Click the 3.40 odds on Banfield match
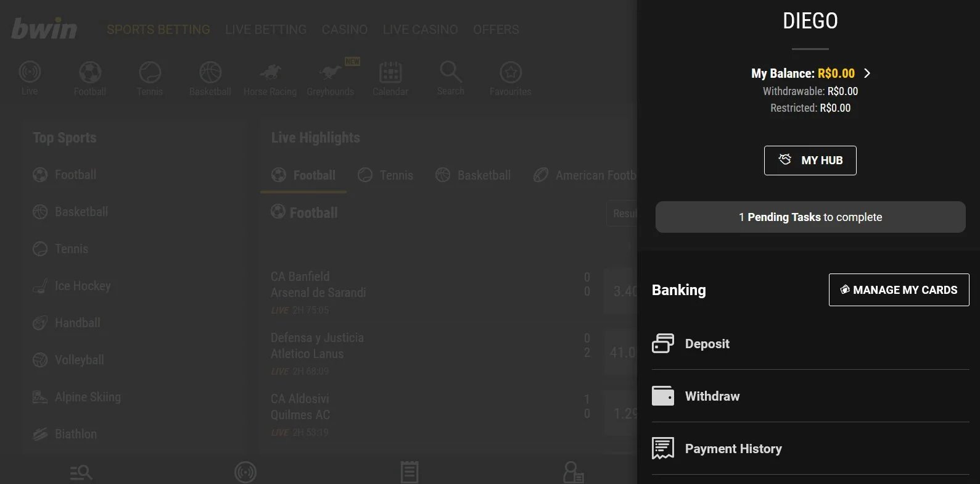The image size is (980, 484). point(620,291)
